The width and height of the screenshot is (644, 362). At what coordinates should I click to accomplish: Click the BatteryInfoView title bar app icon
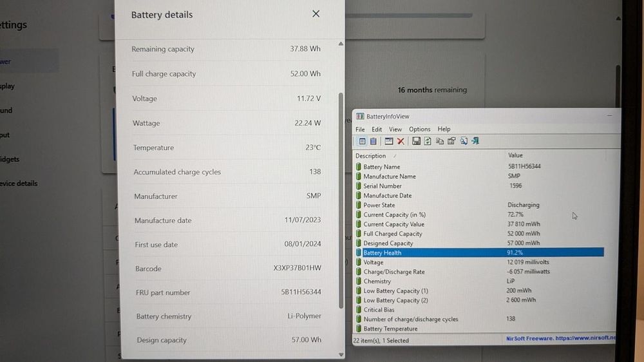click(360, 117)
